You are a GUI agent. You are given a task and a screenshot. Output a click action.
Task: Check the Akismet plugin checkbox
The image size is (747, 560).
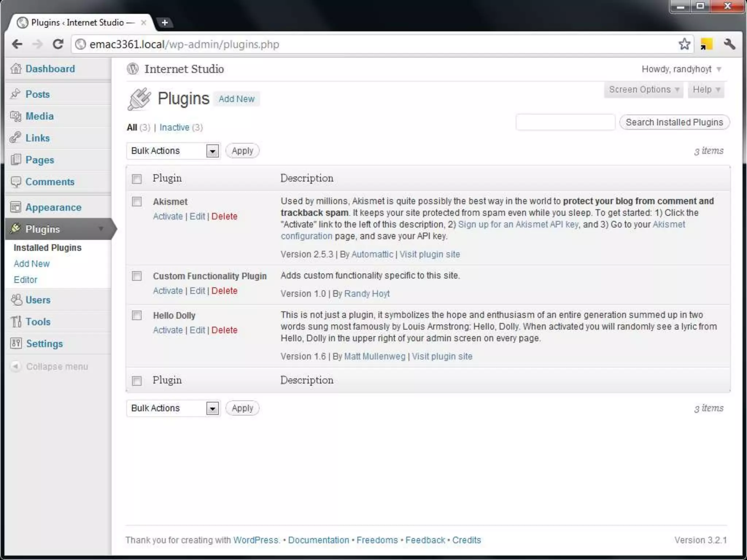pos(137,202)
